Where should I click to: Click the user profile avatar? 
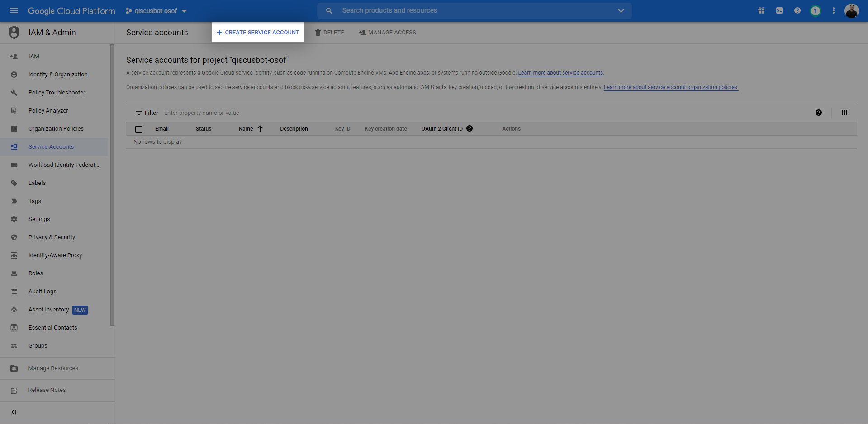click(851, 11)
